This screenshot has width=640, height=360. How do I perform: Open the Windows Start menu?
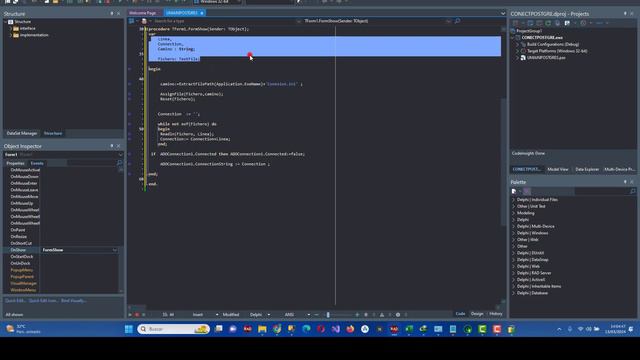point(129,329)
